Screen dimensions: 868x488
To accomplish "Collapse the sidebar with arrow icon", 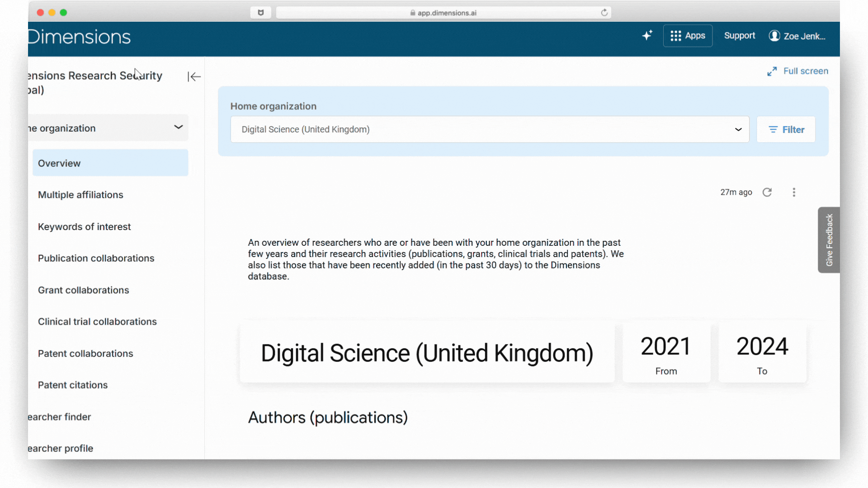I will click(194, 77).
